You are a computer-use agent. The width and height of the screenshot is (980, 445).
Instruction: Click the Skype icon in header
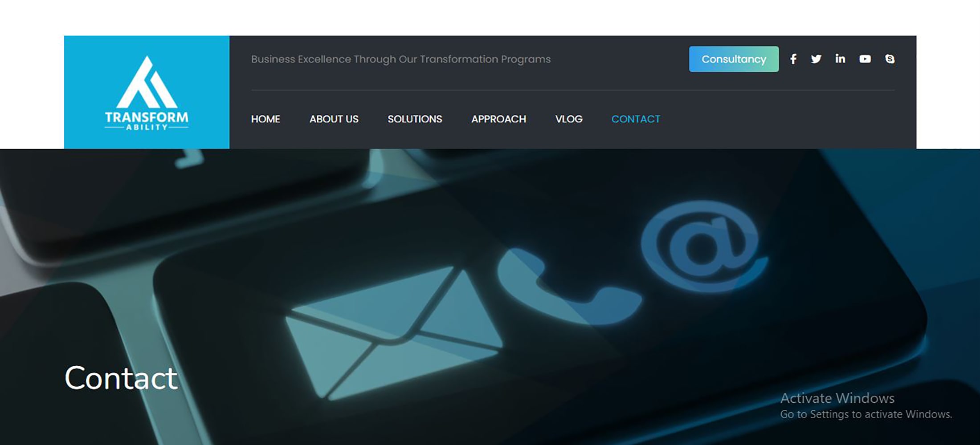(x=890, y=59)
